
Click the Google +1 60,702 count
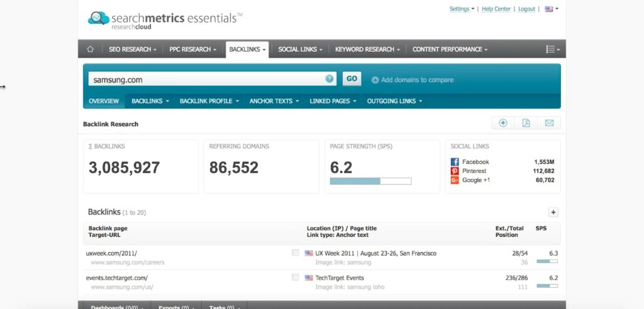click(545, 180)
